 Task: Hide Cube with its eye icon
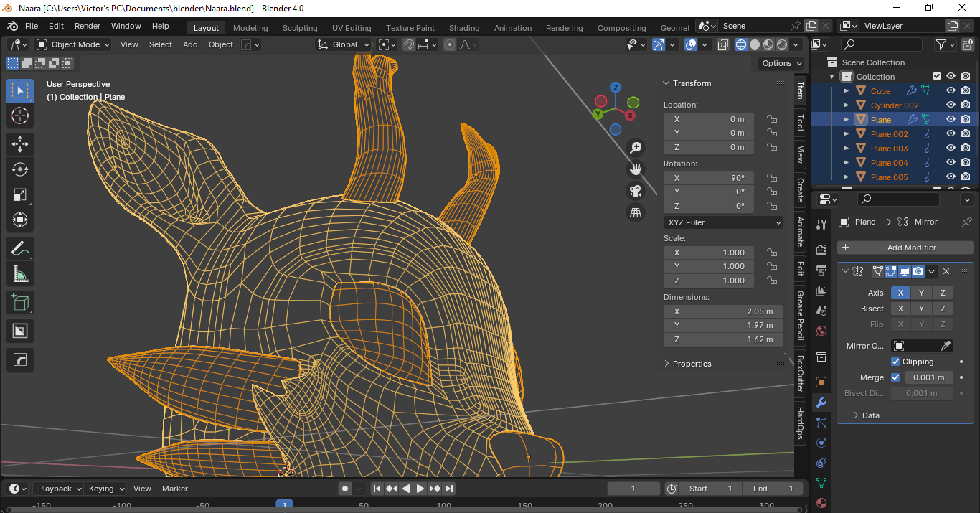click(x=951, y=91)
